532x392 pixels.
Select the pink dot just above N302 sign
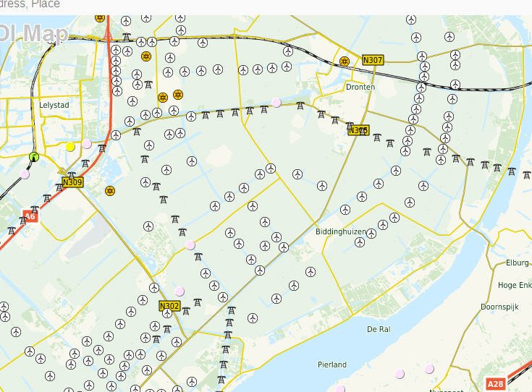click(x=179, y=291)
